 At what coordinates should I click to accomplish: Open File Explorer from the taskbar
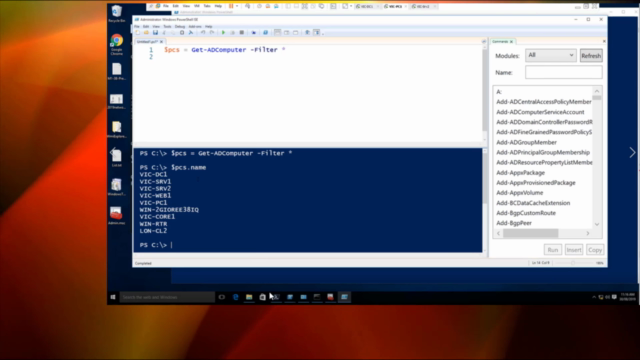point(249,297)
